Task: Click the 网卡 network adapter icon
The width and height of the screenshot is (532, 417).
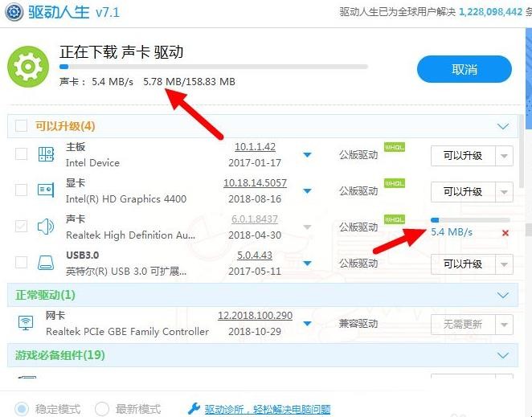Action: click(26, 322)
